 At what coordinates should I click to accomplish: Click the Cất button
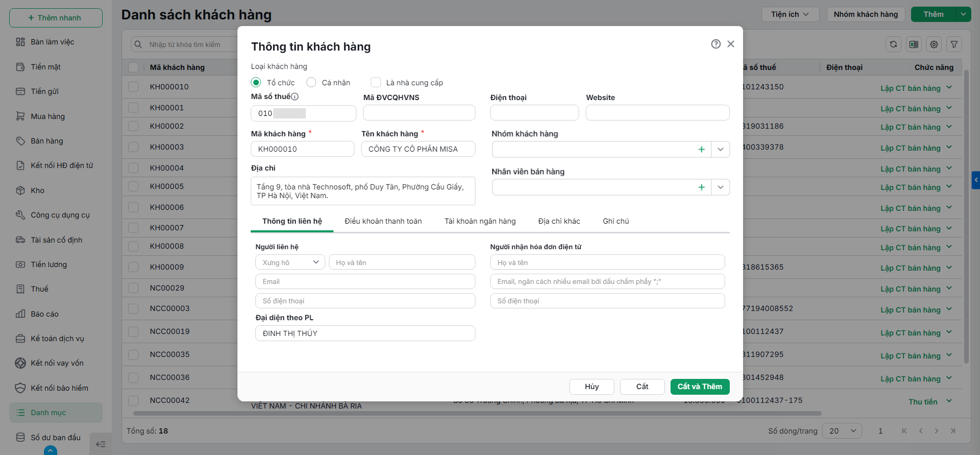point(642,387)
